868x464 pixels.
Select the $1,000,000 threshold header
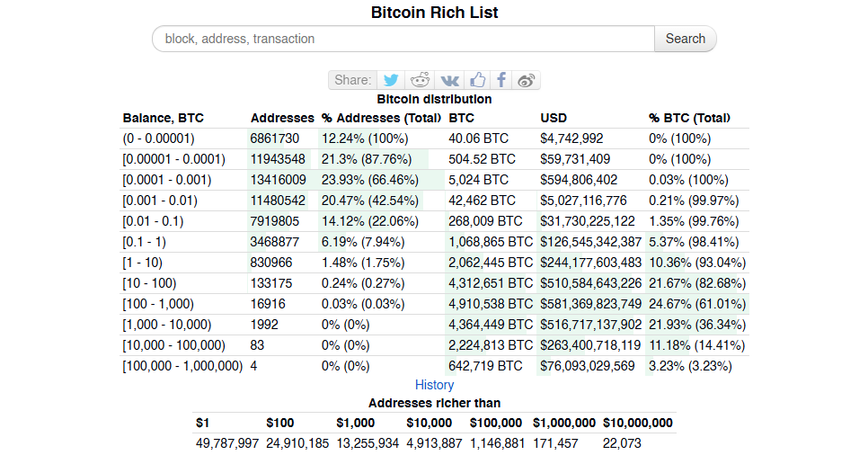tap(564, 423)
